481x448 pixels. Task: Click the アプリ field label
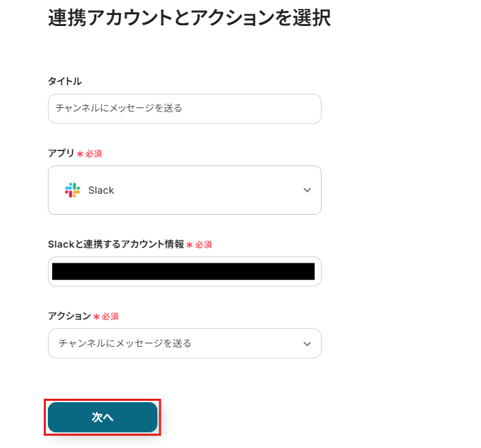pos(61,153)
